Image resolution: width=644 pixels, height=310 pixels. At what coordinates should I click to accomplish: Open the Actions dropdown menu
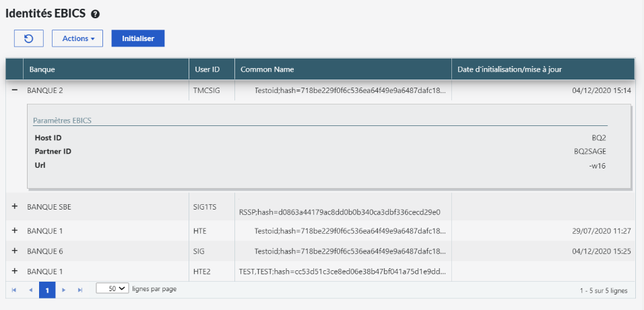click(77, 38)
